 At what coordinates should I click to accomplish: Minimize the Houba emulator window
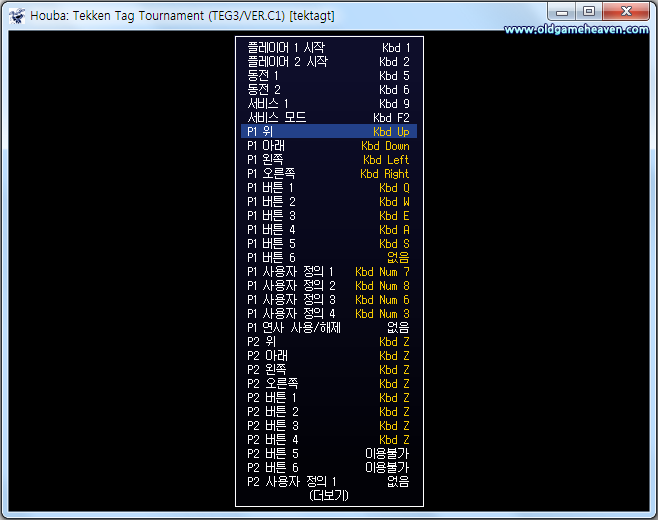tap(561, 11)
